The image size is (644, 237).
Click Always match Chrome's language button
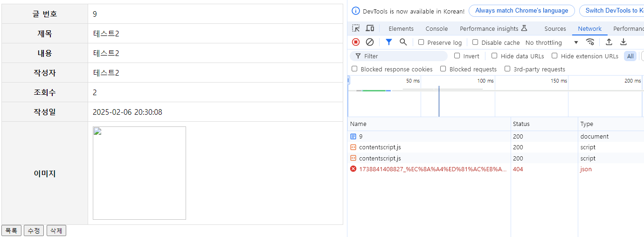click(522, 11)
